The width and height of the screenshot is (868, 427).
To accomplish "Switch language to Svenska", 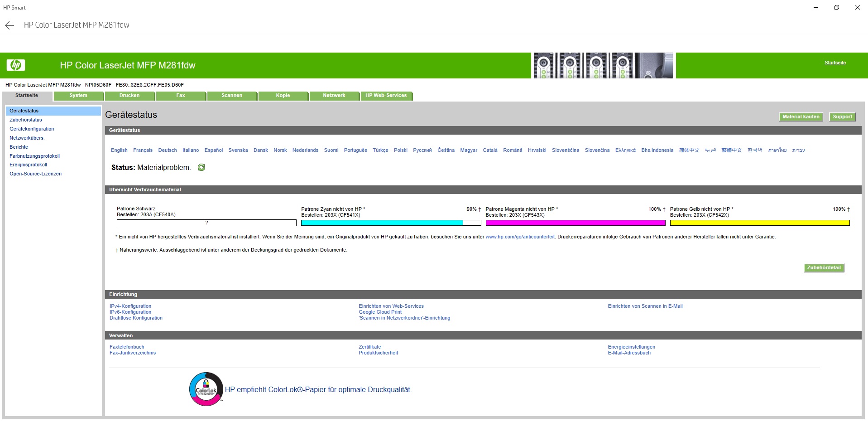I will pos(238,150).
